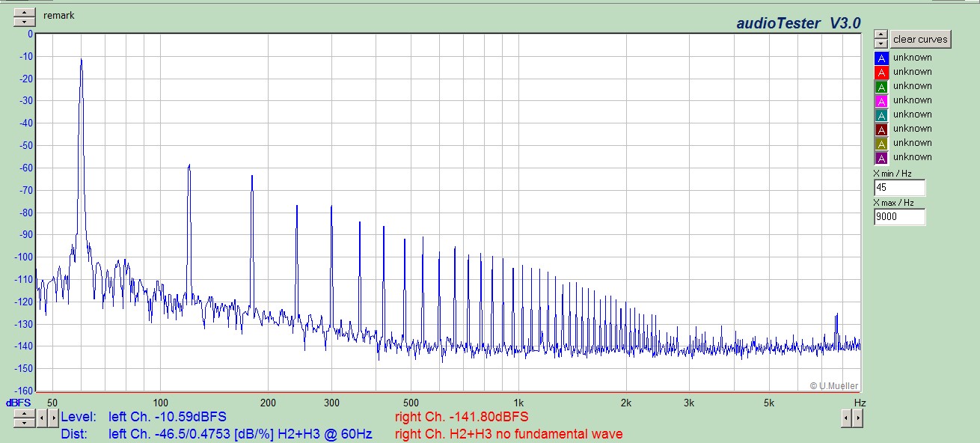
Task: Click the down arrow under the dBFS label
Action: [24, 423]
